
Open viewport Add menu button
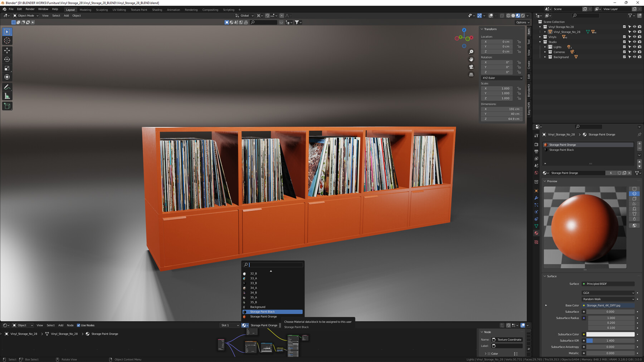(66, 15)
